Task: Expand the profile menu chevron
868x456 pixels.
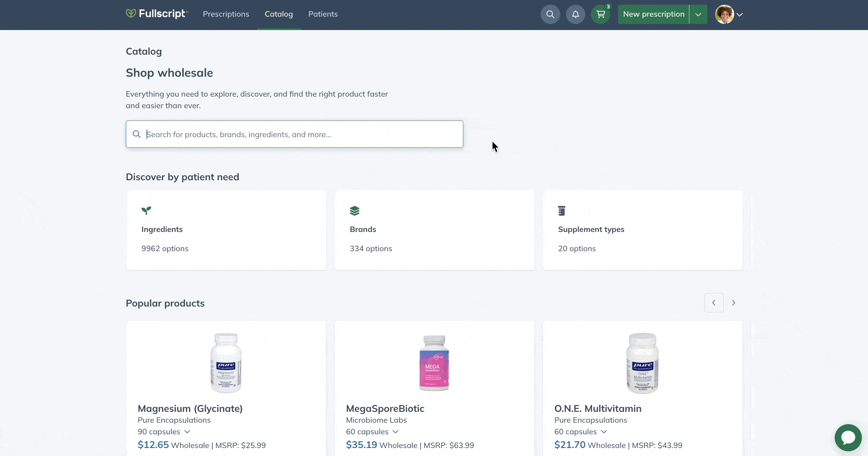Action: click(740, 14)
